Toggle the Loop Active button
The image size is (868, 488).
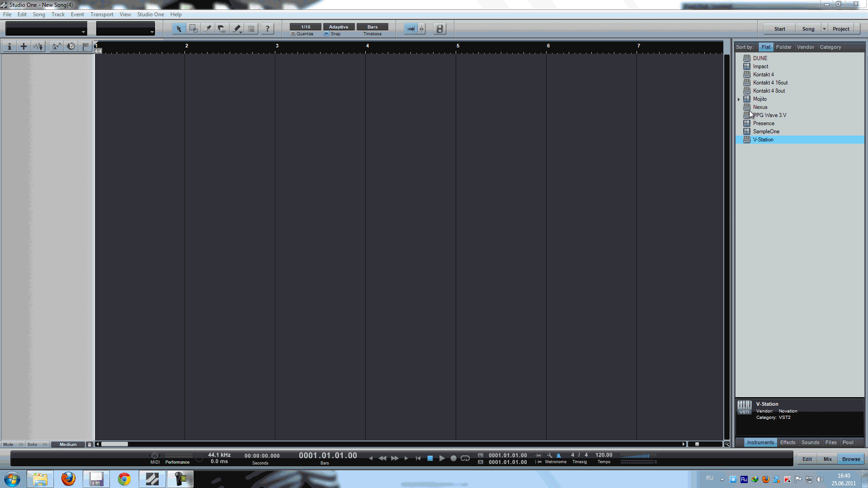(465, 458)
